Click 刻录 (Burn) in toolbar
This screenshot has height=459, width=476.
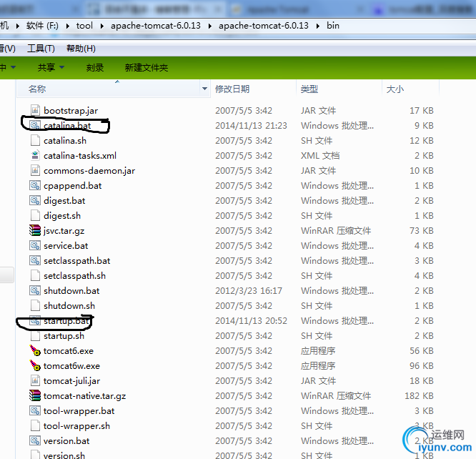point(95,67)
